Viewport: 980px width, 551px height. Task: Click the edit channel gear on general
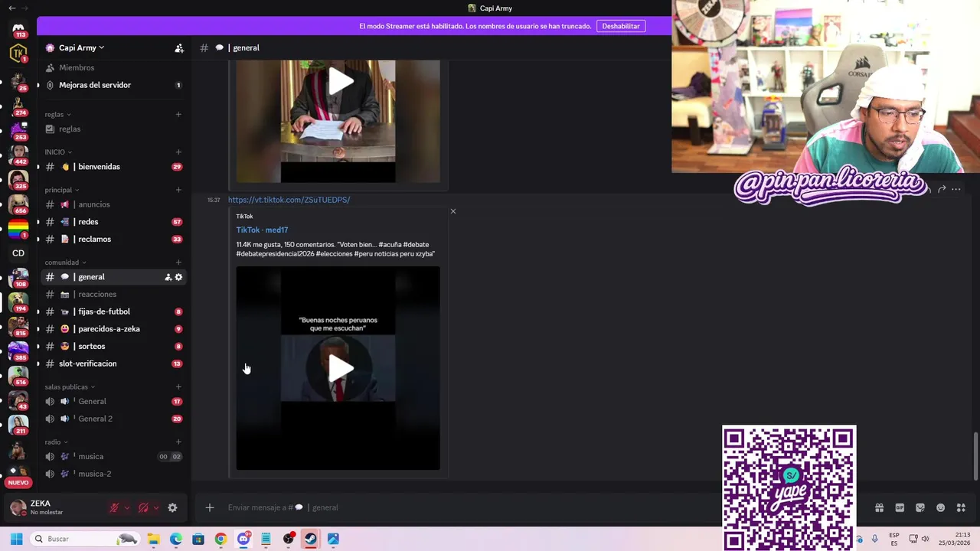point(178,277)
